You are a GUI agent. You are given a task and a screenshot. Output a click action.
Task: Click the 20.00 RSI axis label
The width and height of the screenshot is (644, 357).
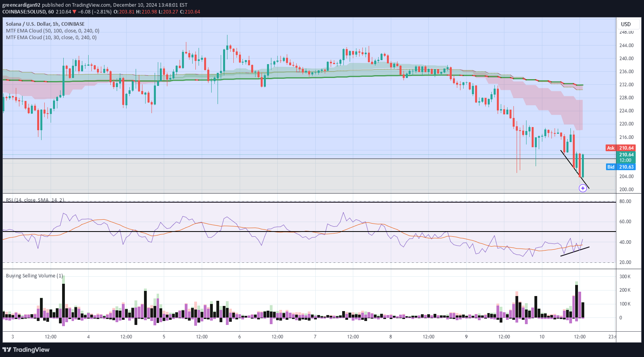coord(625,262)
